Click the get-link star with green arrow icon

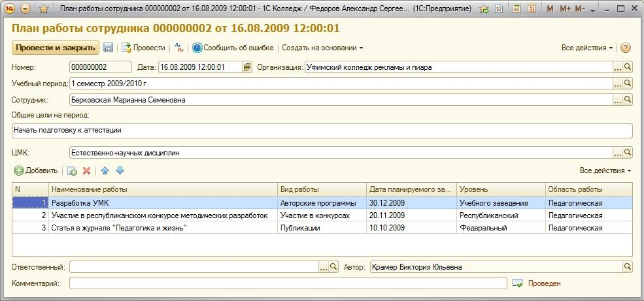(484, 8)
